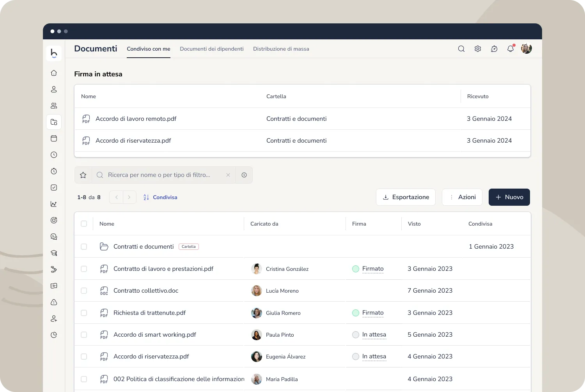Image resolution: width=585 pixels, height=392 pixels.
Task: Click the Caricato da column header
Action: 264,224
